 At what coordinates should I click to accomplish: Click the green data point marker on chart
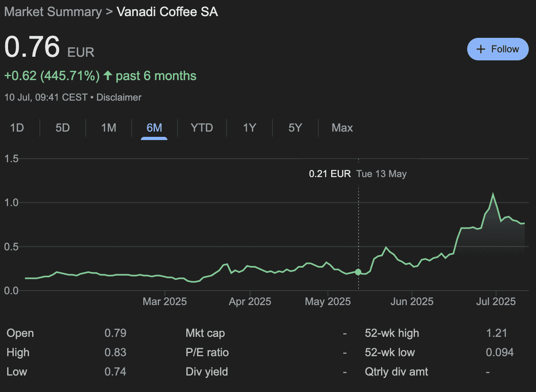coord(358,272)
